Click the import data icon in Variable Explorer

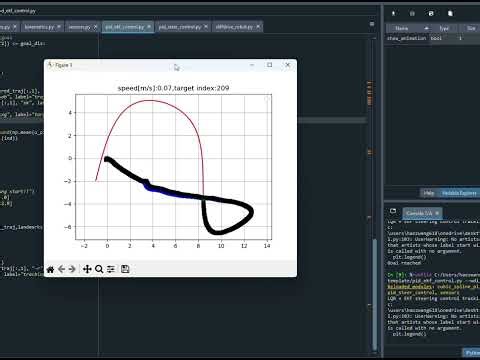tap(394, 13)
